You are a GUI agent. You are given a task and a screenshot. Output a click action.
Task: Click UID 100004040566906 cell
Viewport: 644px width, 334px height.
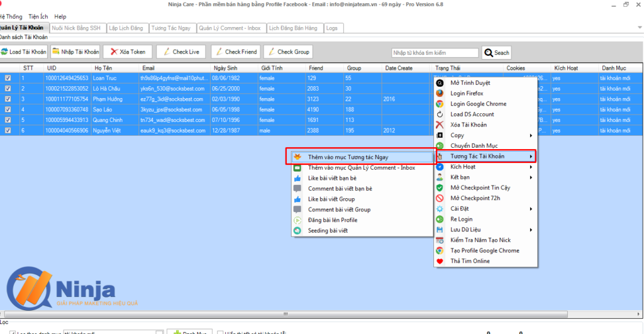click(x=67, y=130)
